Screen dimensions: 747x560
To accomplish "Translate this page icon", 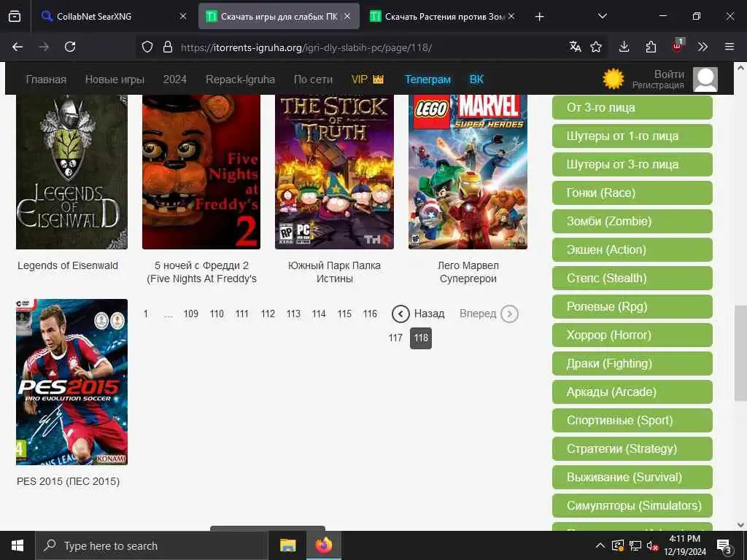I will pyautogui.click(x=575, y=47).
